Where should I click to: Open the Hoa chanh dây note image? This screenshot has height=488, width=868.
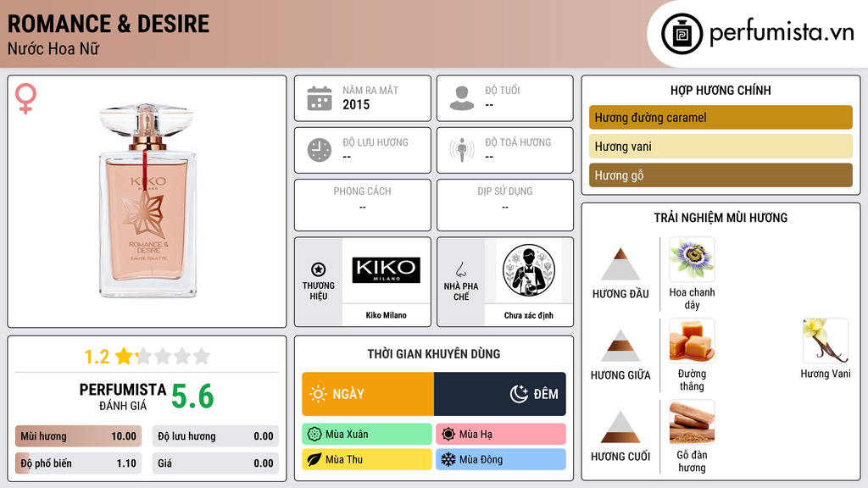[x=692, y=259]
